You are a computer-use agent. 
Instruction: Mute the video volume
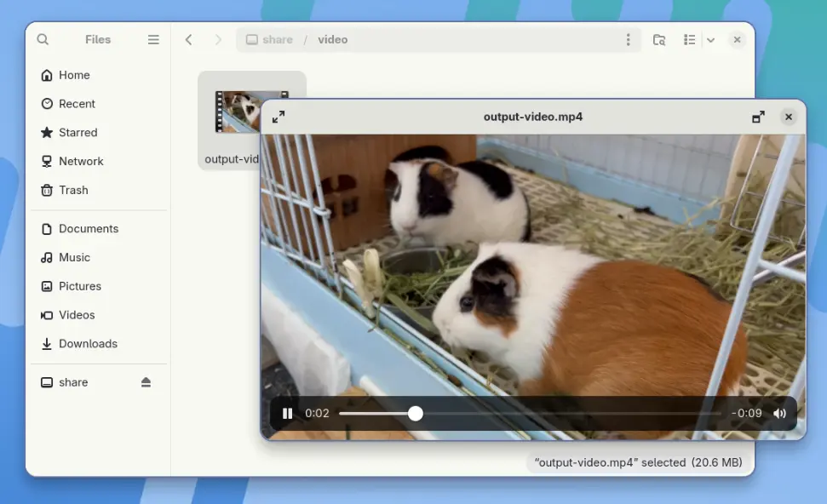click(779, 413)
